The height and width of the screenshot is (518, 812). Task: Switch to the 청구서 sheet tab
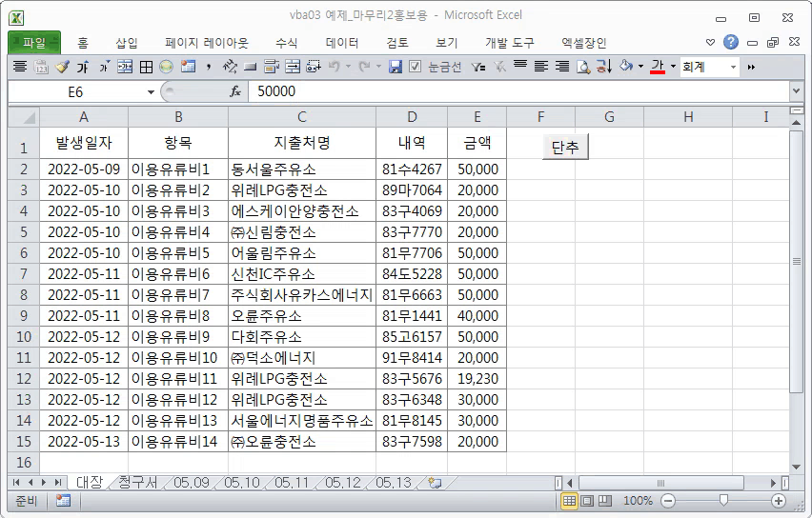137,483
